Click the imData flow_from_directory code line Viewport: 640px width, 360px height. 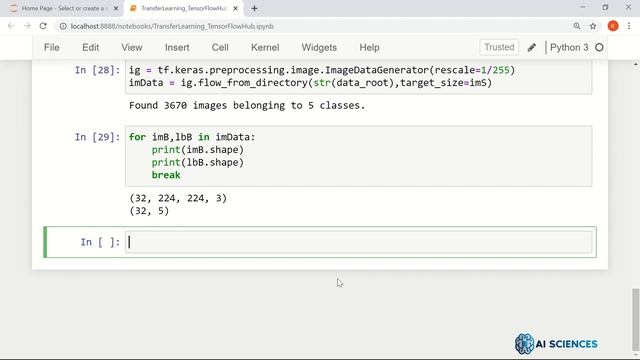311,83
